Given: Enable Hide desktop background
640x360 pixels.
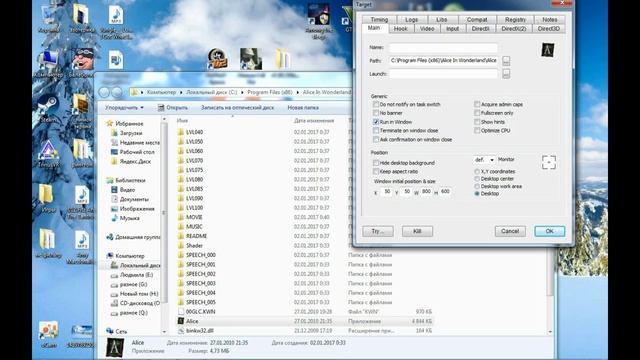Looking at the screenshot, I should click(376, 163).
